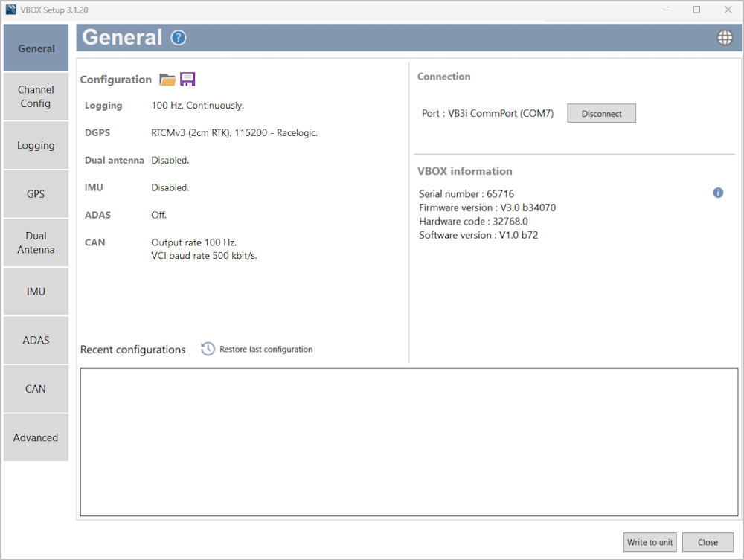Select the General tab
Screen dimensions: 744x560
pyautogui.click(x=36, y=48)
